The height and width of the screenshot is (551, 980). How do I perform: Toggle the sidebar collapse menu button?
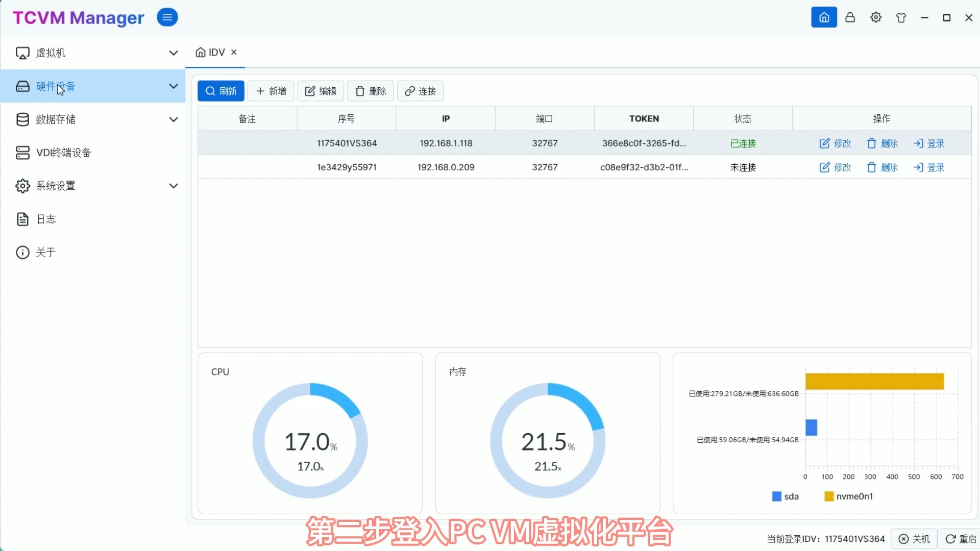[x=167, y=17]
